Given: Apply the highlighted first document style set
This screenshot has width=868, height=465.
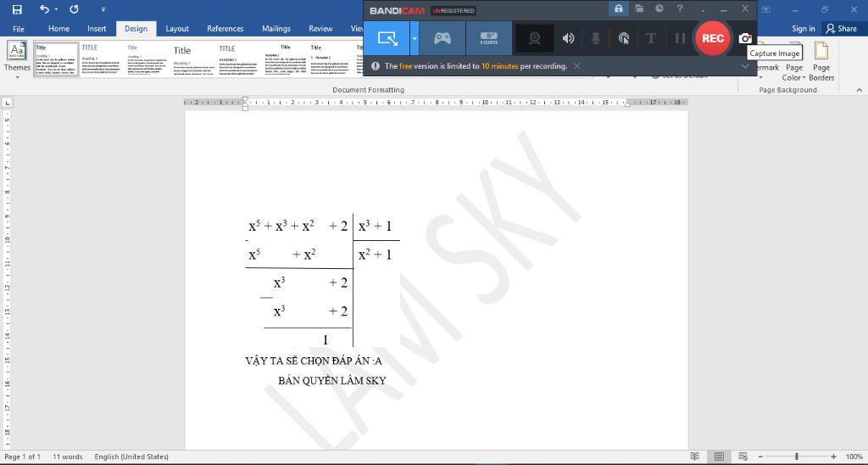Looking at the screenshot, I should [57, 59].
